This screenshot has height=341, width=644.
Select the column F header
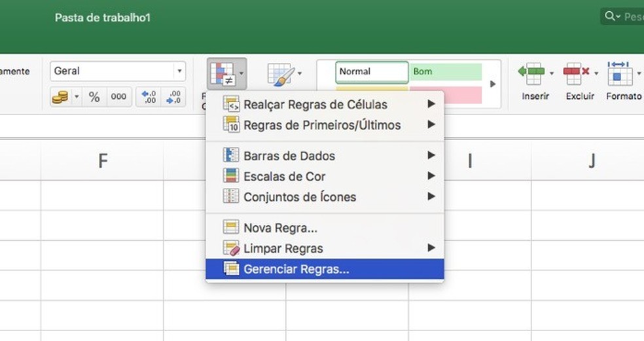coord(102,161)
